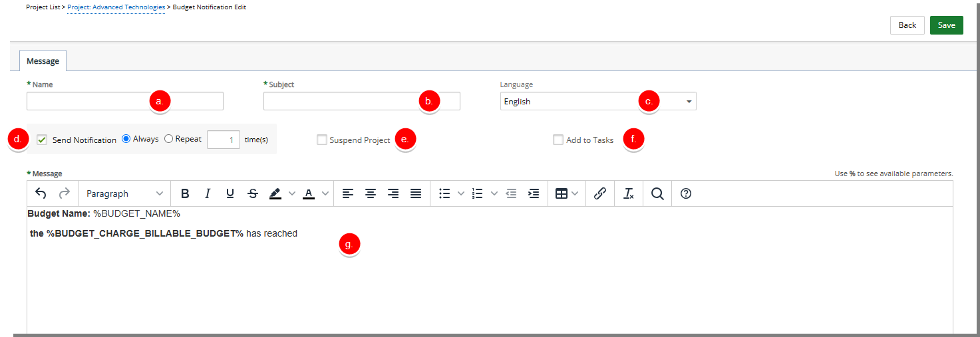Apply Bold formatting in the message editor

click(x=185, y=193)
